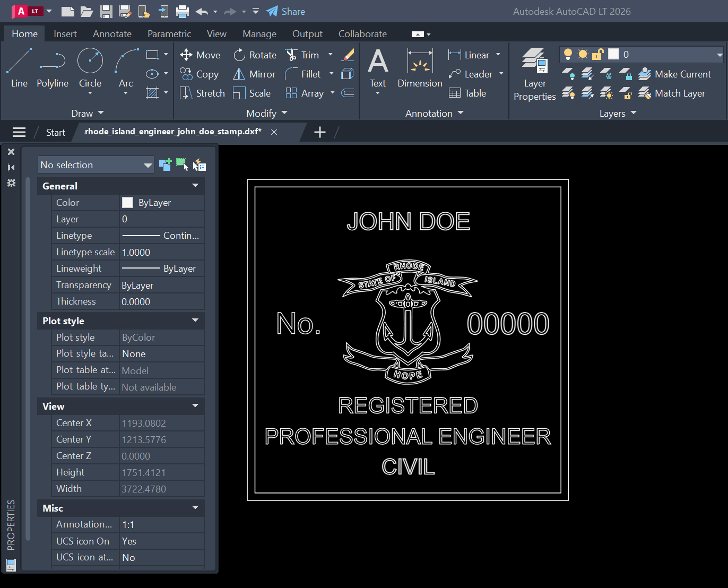The image size is (728, 588).
Task: Click Make Current layer button
Action: 674,74
